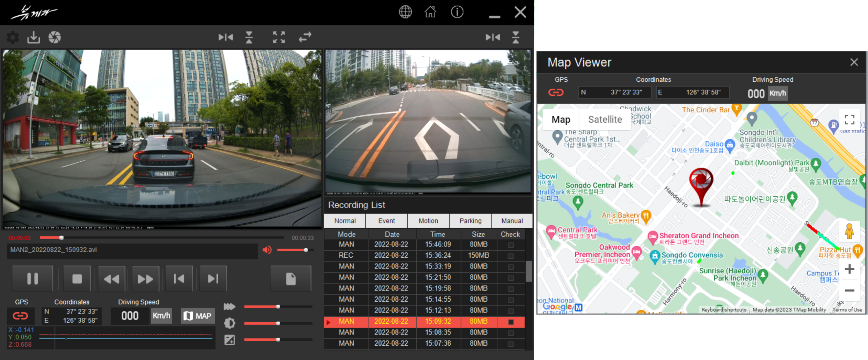This screenshot has height=360, width=868.
Task: Mute the audio speaker icon
Action: 267,250
